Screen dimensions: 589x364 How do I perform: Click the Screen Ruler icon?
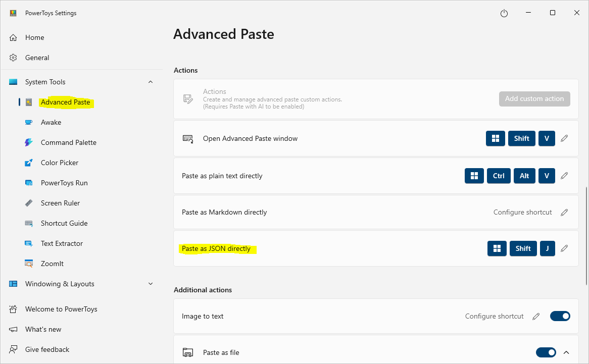click(29, 203)
